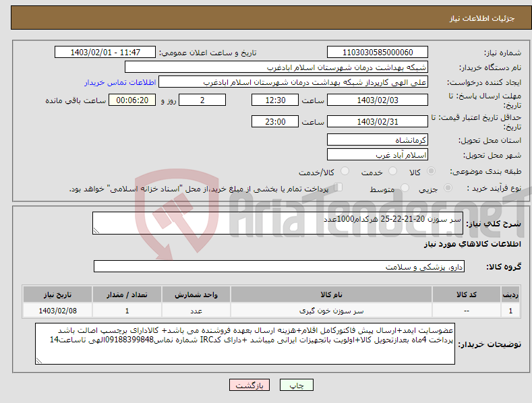The image size is (532, 403).
Task: Click the کد کالا column header
Action: (x=467, y=294)
